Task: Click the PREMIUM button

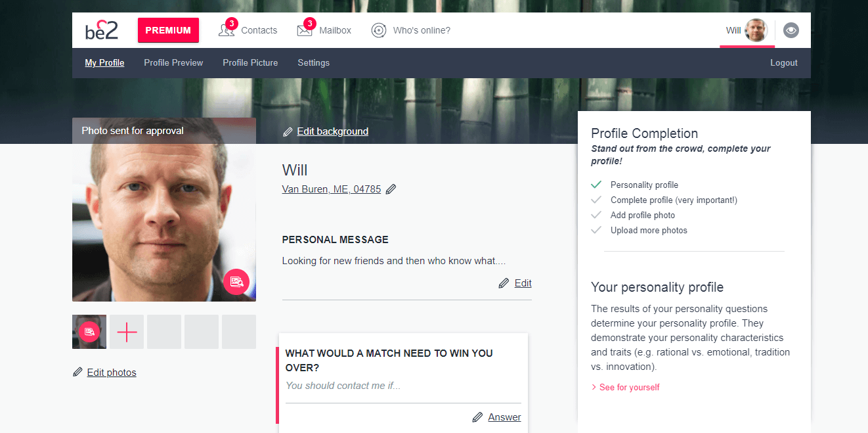Action: (x=168, y=30)
